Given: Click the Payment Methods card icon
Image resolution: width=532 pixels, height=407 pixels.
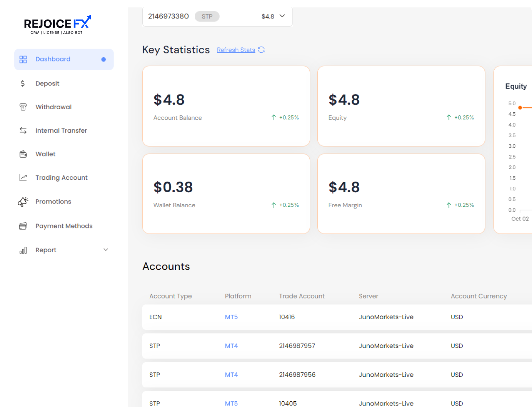Looking at the screenshot, I should [23, 226].
